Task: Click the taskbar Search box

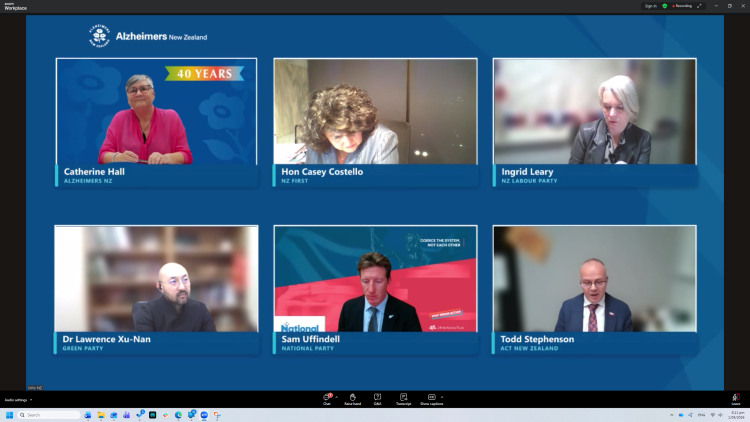Action: click(49, 415)
